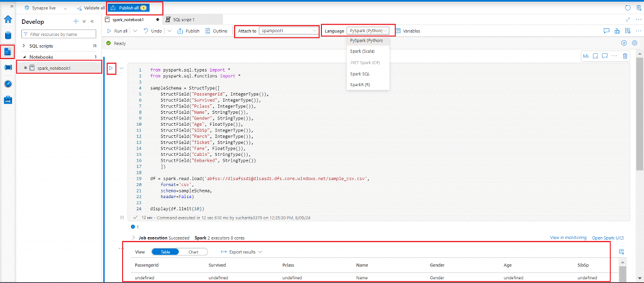Open the Manage hub toolbox icon

coord(8,100)
